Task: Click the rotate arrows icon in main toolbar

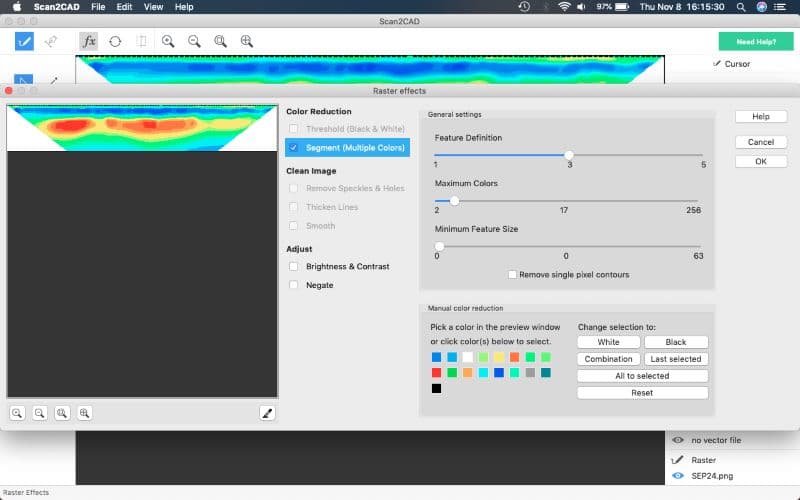Action: tap(115, 41)
